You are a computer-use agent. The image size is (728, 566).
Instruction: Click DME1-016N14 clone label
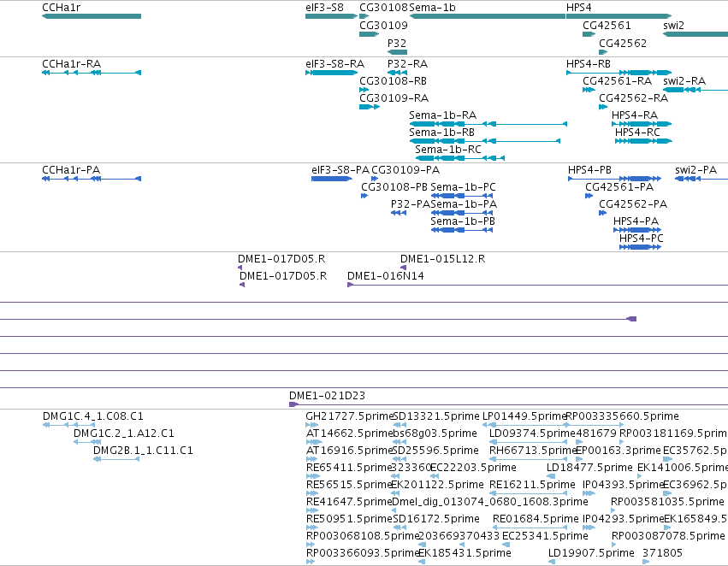point(385,276)
